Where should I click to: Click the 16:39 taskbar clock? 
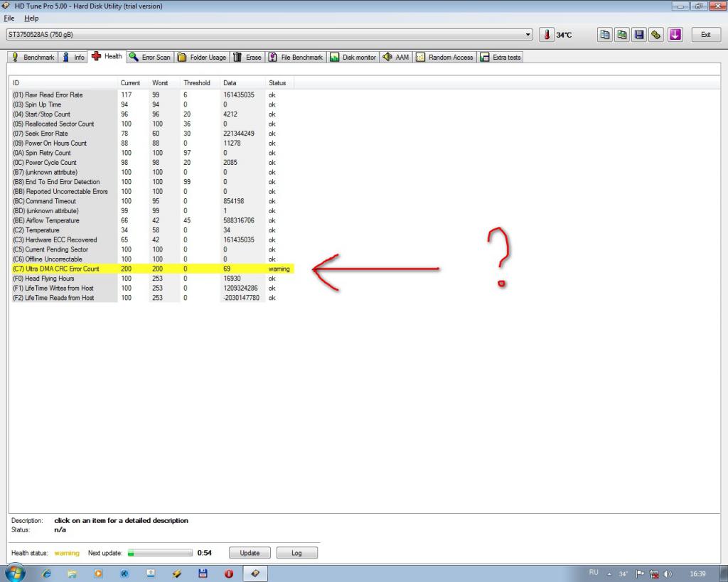pyautogui.click(x=697, y=574)
